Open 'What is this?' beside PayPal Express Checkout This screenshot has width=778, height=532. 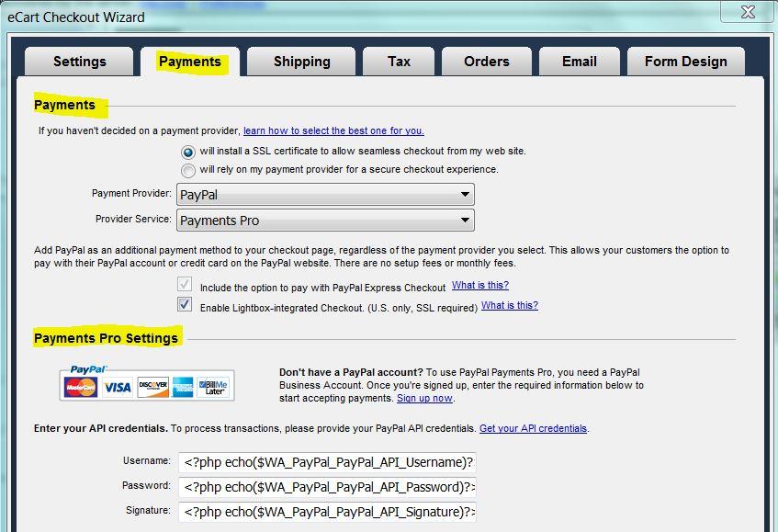[480, 286]
